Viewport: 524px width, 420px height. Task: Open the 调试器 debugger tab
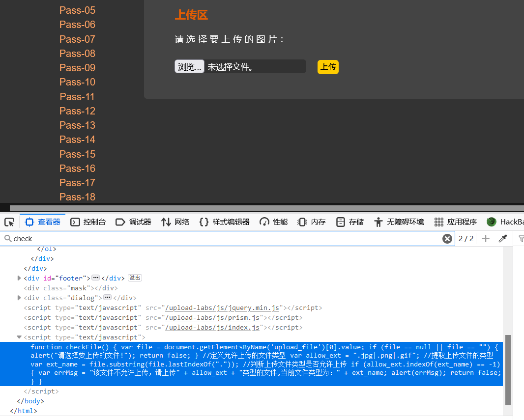133,222
